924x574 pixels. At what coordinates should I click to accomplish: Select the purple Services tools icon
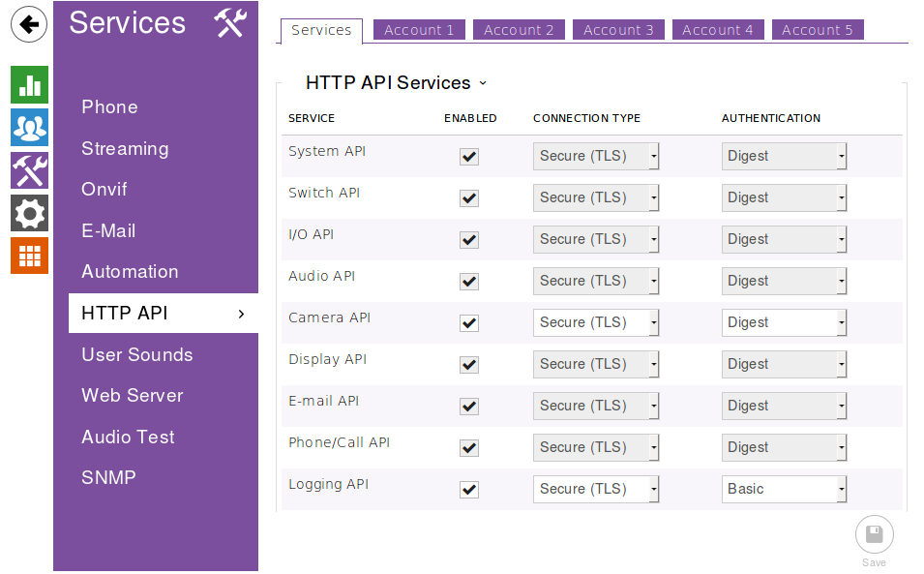click(29, 170)
